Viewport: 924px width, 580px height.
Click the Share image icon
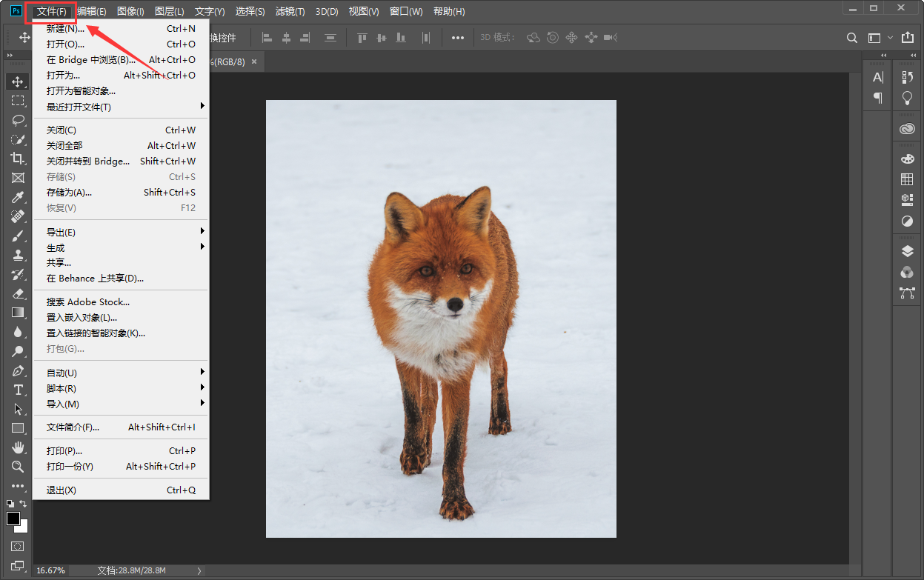(908, 37)
